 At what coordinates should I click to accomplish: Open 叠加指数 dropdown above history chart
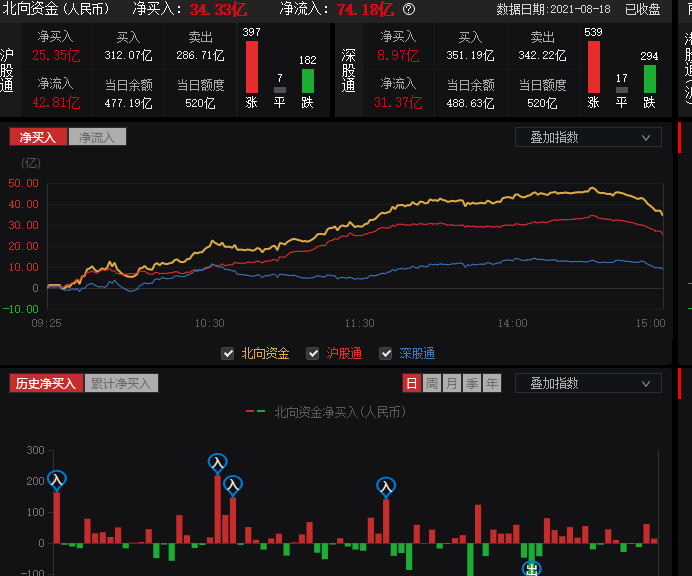588,383
